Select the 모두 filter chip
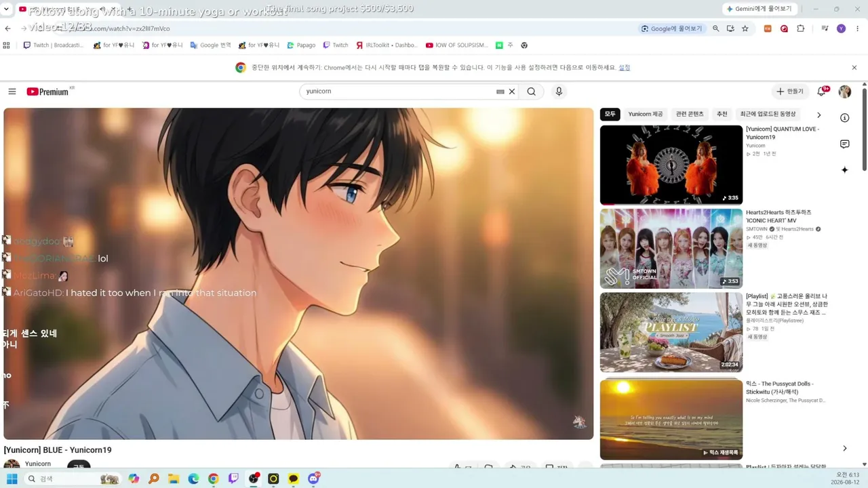This screenshot has width=868, height=488. click(610, 114)
